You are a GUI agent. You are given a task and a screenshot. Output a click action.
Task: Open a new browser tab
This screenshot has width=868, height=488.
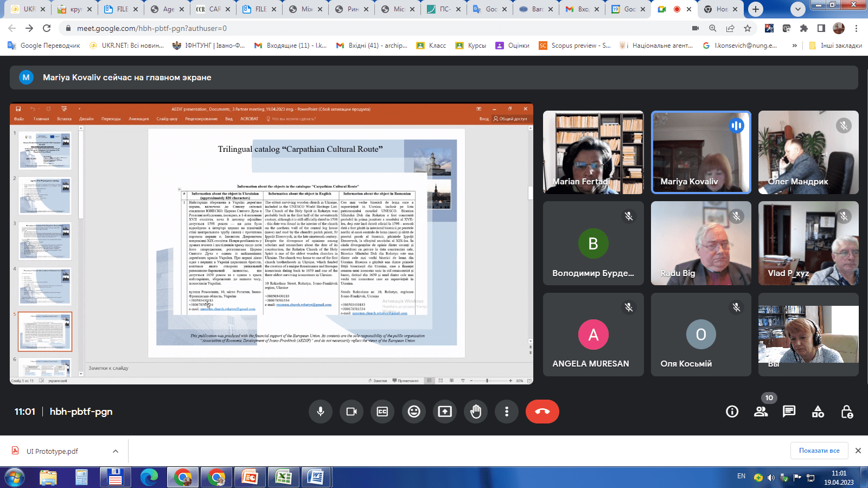pos(755,9)
